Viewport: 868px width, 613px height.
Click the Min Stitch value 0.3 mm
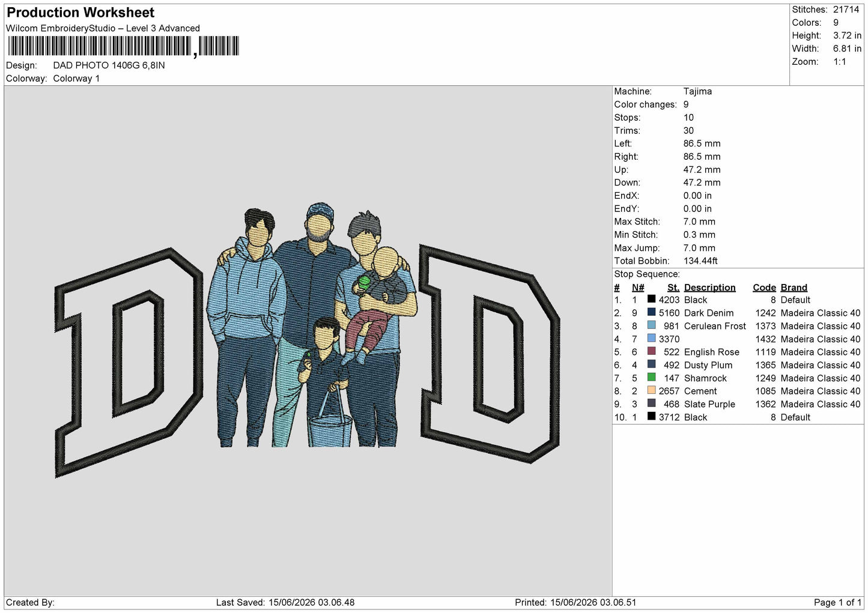coord(699,235)
